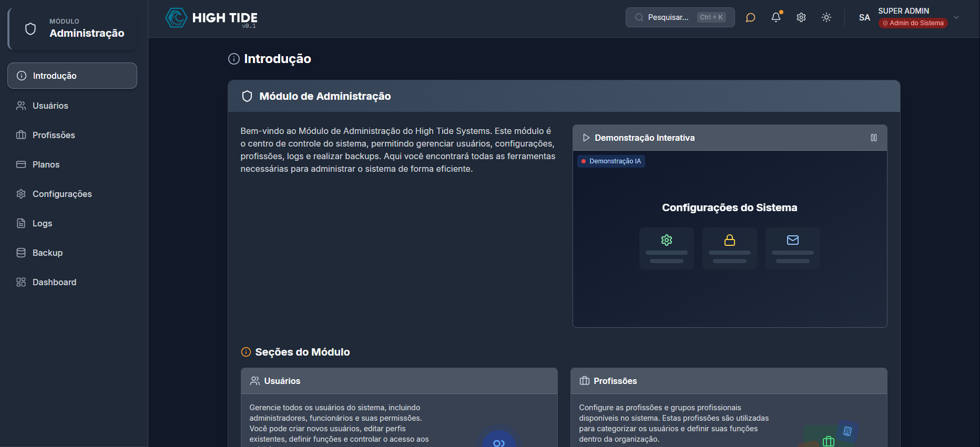
Task: Click the Dashboard grid icon in sidebar
Action: (21, 282)
